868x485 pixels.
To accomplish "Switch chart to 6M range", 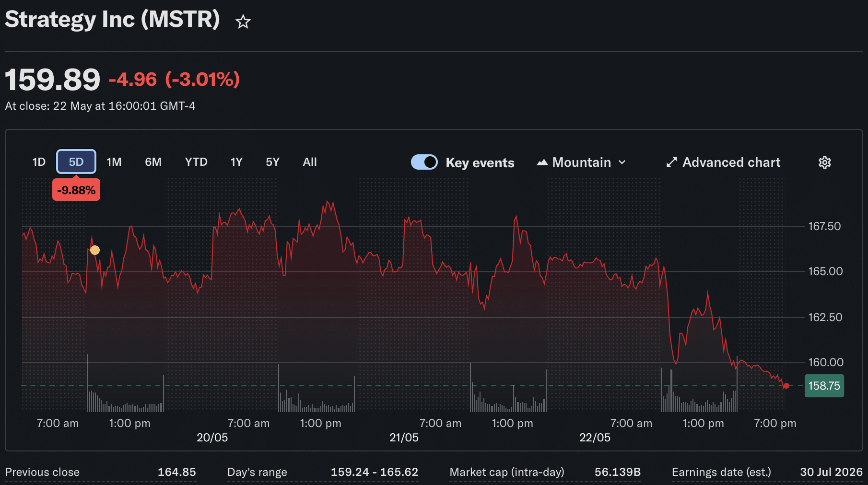I will [x=153, y=162].
